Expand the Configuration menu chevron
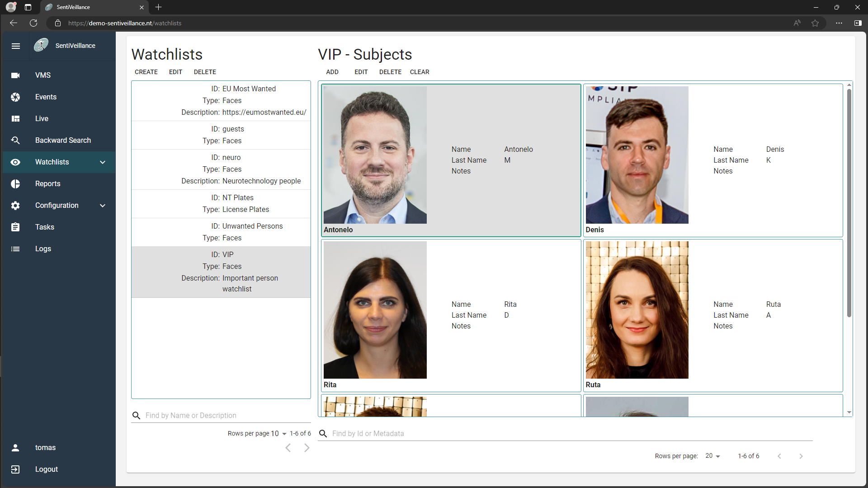The image size is (868, 488). [103, 206]
